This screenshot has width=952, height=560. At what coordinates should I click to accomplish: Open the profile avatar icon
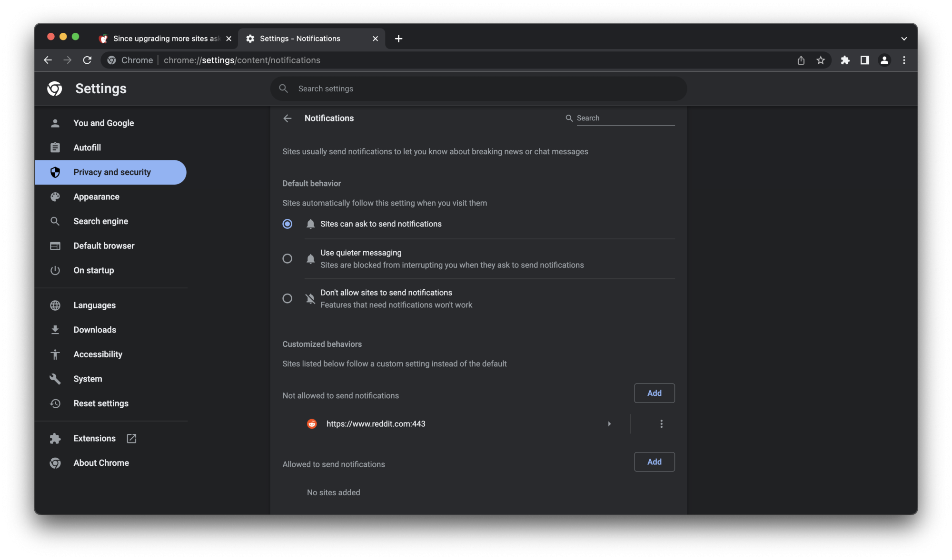click(884, 60)
